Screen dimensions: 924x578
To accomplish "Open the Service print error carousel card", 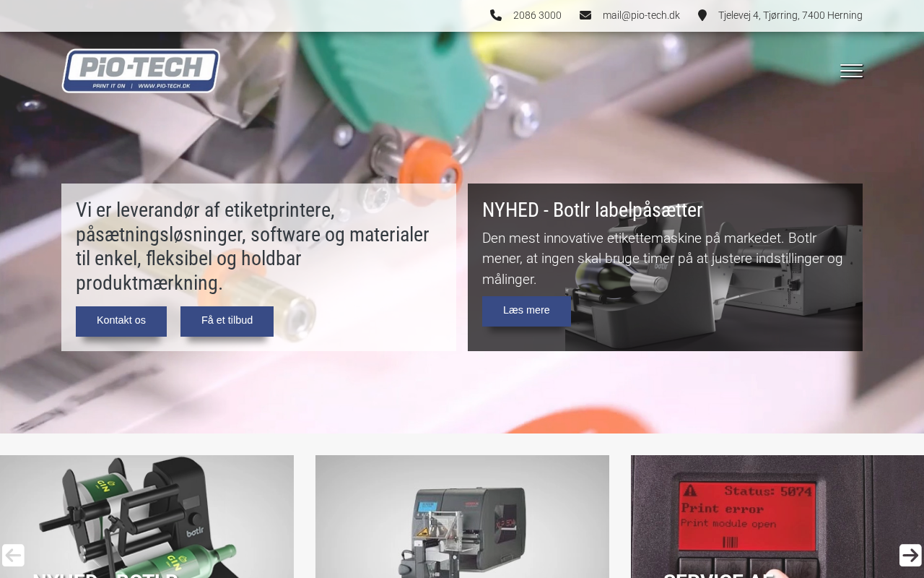I will pyautogui.click(x=777, y=517).
